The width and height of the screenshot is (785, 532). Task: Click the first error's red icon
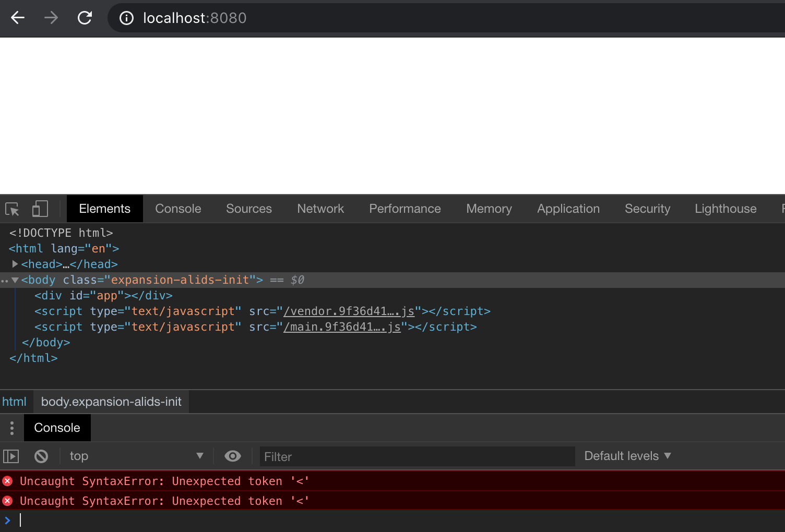coord(7,481)
